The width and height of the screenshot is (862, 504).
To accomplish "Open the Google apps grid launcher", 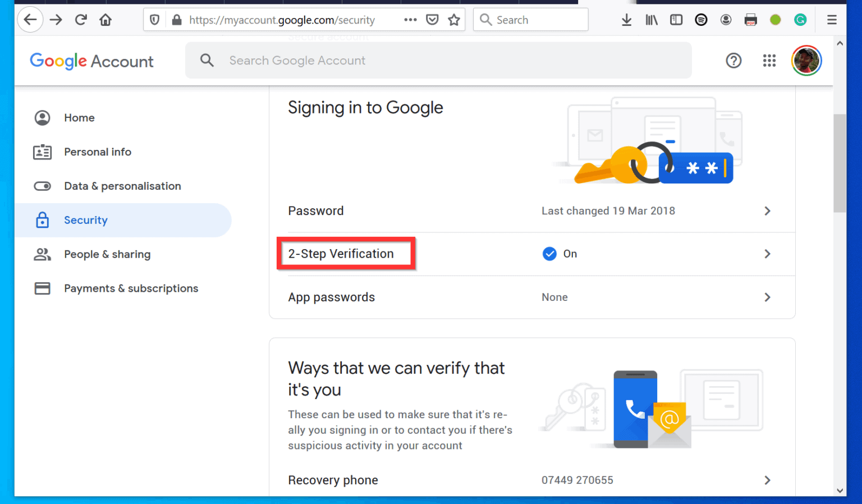I will point(769,61).
